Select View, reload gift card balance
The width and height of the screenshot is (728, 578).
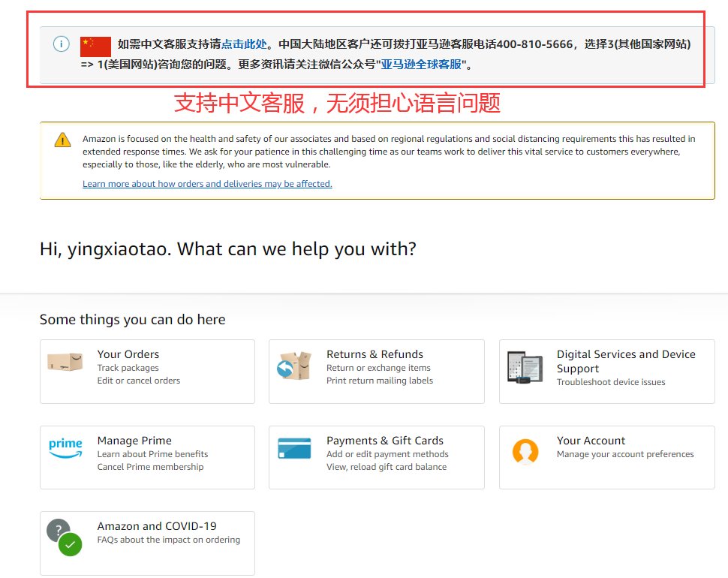pyautogui.click(x=387, y=467)
